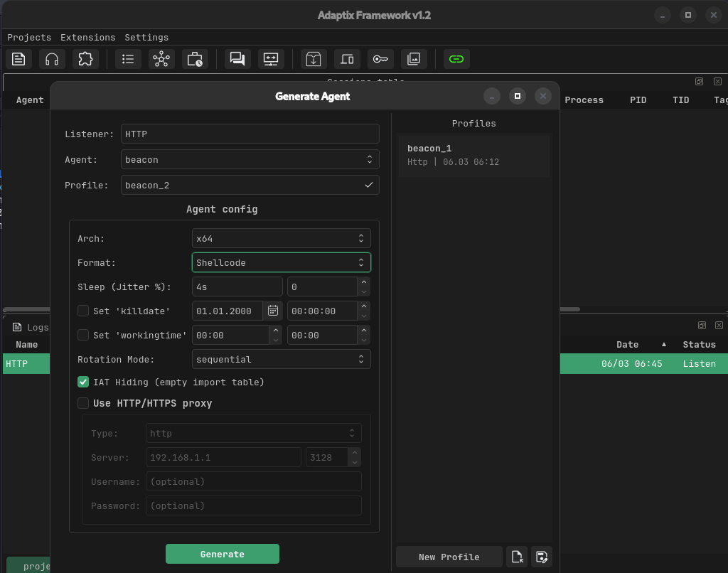
Task: Open the Sessions graph view icon
Action: [161, 59]
